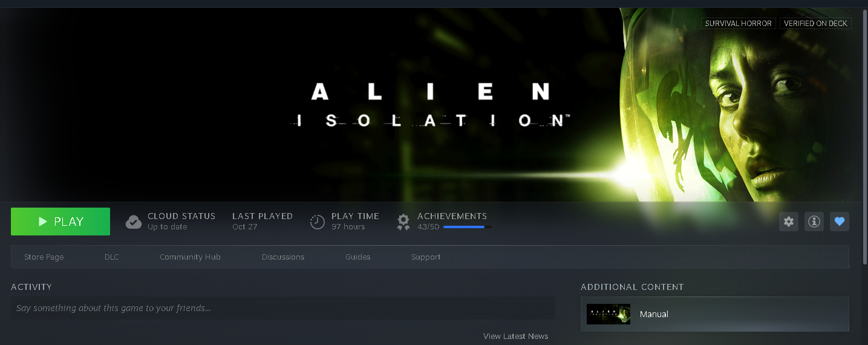Click the ADDITIONAL CONTENT heading
868x345 pixels.
coord(632,287)
